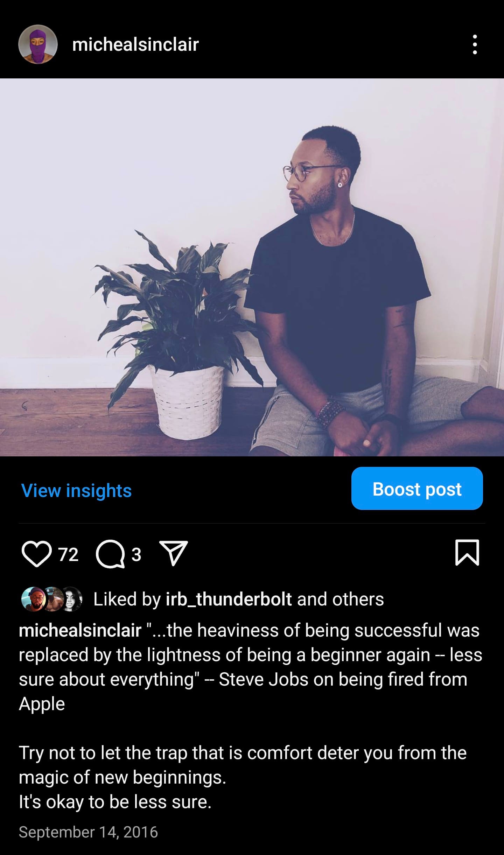View the list of 72 likes

[68, 554]
